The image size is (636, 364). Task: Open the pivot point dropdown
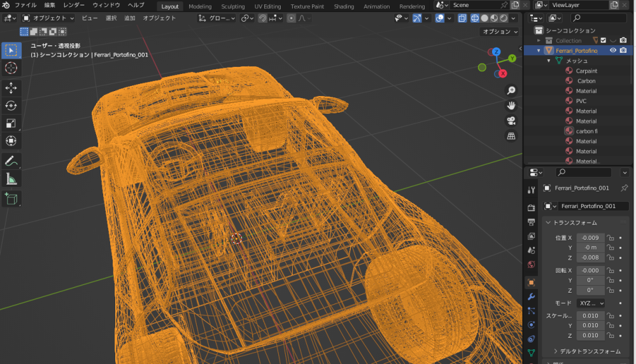pos(247,18)
